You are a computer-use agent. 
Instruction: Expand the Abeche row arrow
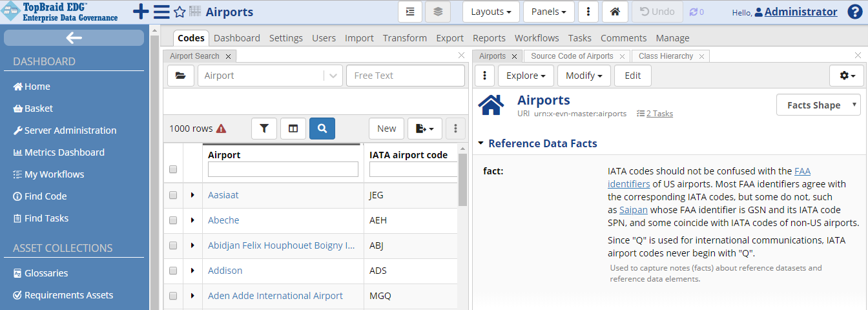pos(192,220)
